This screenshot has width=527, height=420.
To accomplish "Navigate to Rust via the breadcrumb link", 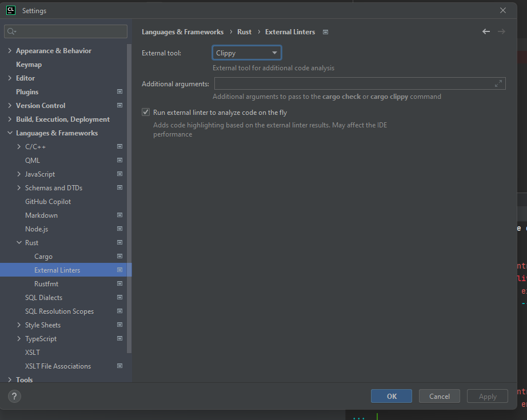I will (x=244, y=32).
